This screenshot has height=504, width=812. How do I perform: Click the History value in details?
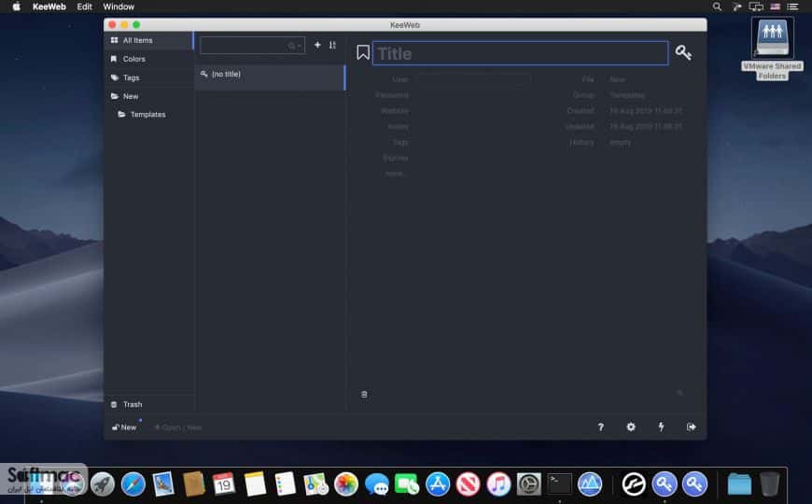[x=620, y=143]
